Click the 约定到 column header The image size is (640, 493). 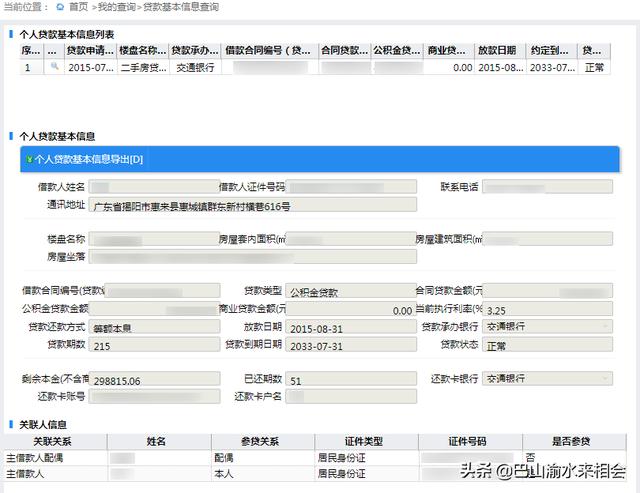551,51
